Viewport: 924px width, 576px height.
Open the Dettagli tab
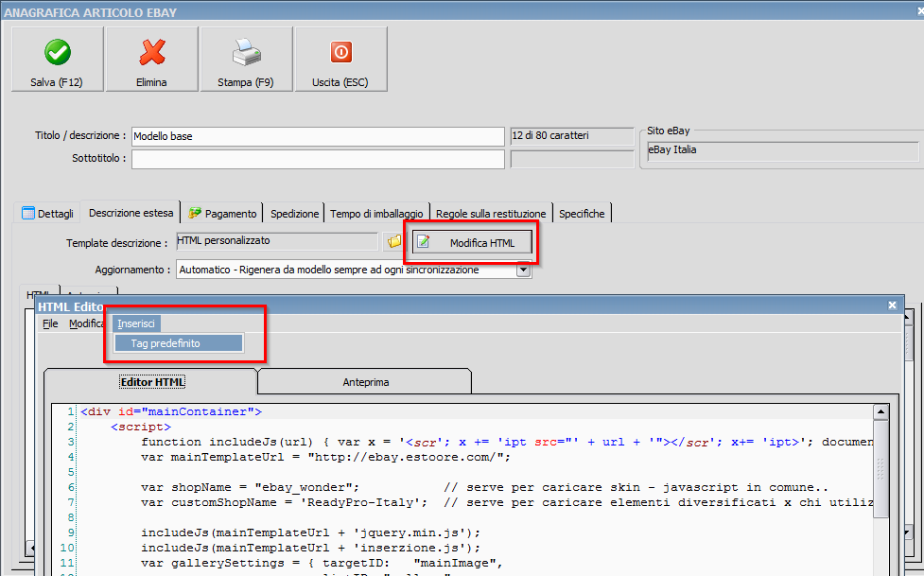pyautogui.click(x=47, y=214)
